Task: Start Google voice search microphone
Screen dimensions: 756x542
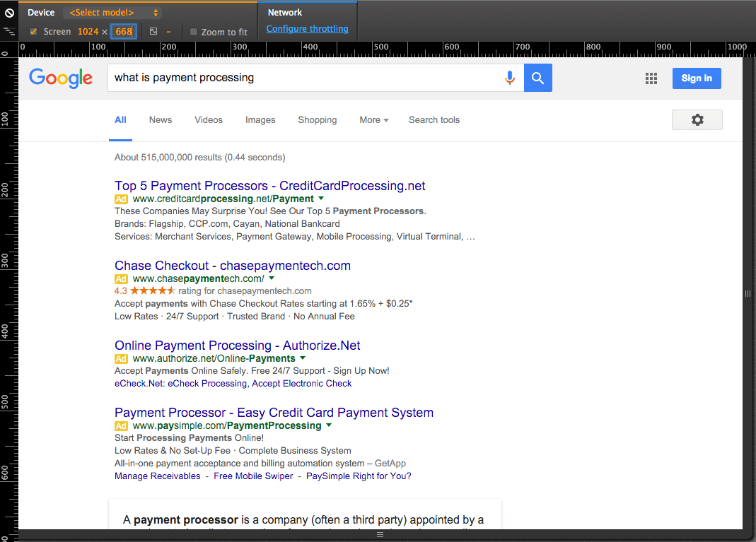Action: pos(510,78)
